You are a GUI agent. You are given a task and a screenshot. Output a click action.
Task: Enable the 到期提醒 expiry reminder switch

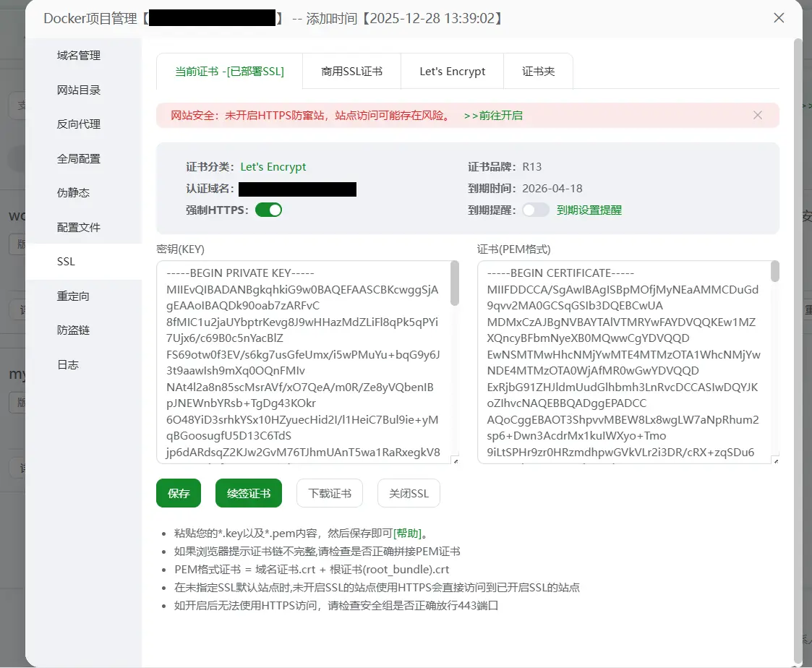pos(535,210)
